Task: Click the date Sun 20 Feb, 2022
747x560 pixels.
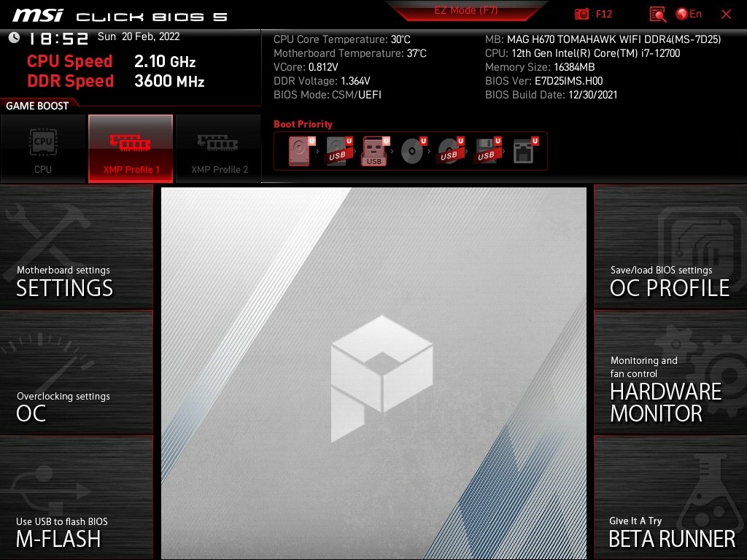Action: pyautogui.click(x=139, y=36)
